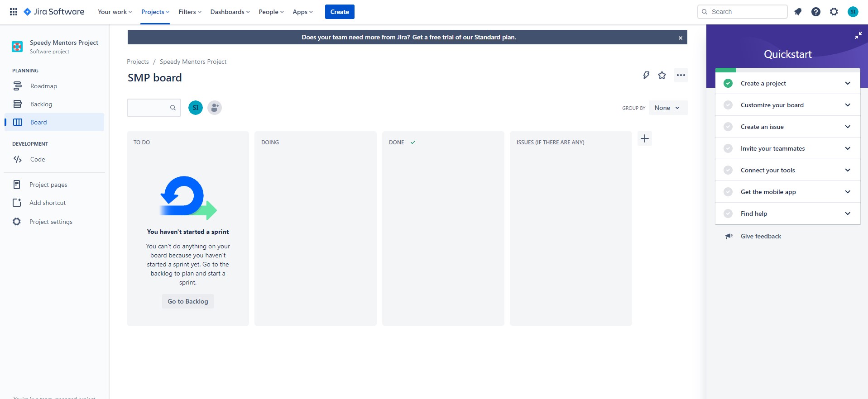Click the Board columns icon in sidebar
Image resolution: width=868 pixels, height=399 pixels.
(18, 122)
